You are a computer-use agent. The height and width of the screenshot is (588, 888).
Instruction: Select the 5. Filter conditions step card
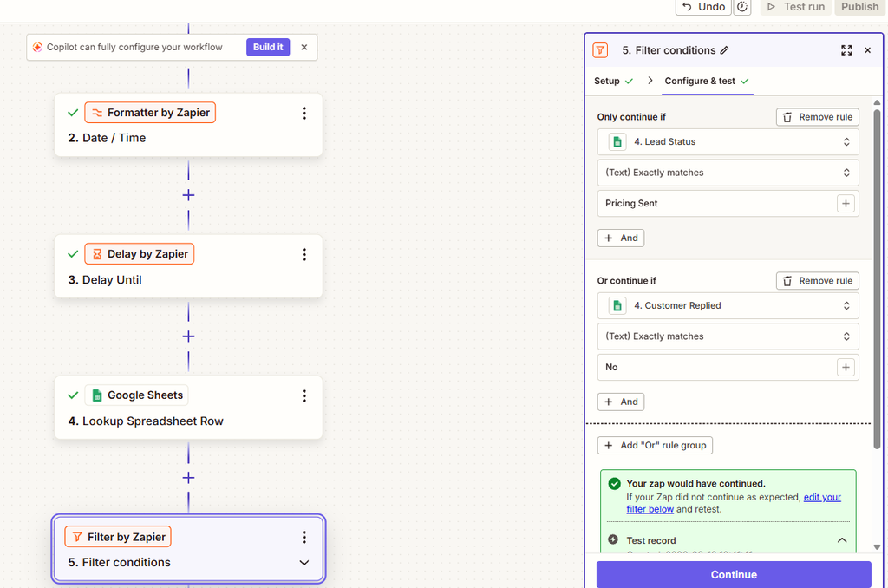(x=188, y=549)
